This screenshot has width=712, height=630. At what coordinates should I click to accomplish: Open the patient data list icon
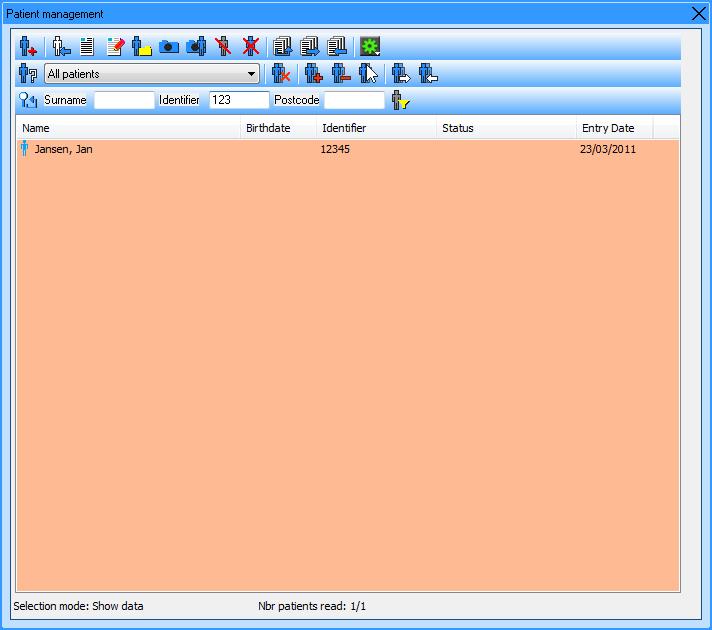click(87, 46)
